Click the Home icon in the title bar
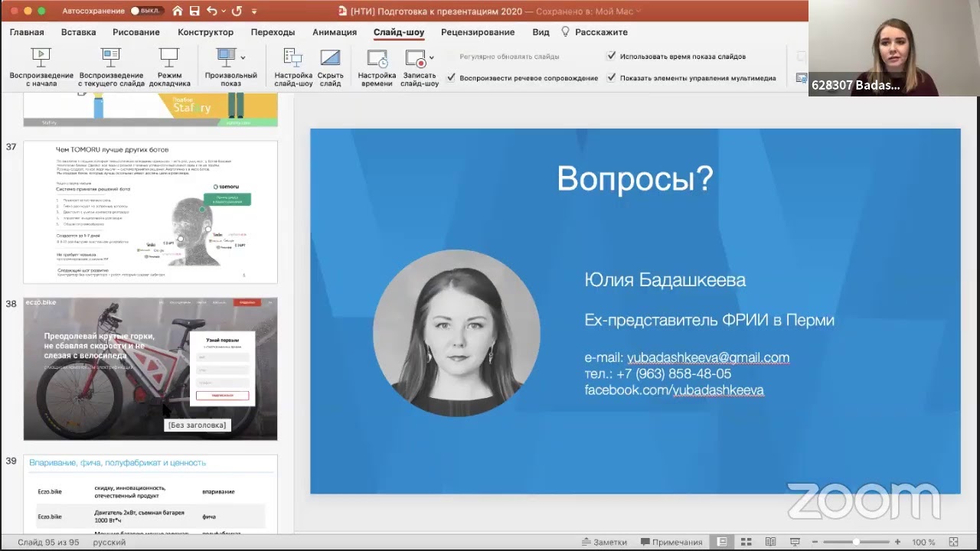Screen dimensions: 980x551 pos(178,11)
